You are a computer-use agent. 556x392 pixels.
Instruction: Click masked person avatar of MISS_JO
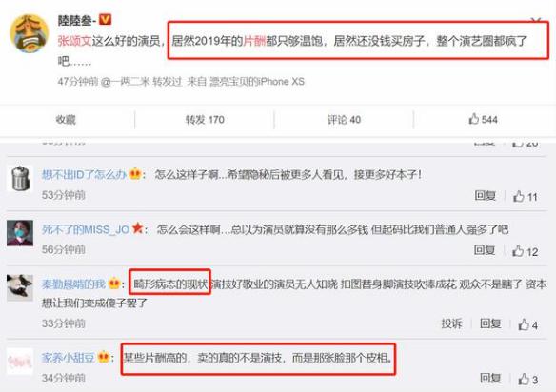[20, 233]
